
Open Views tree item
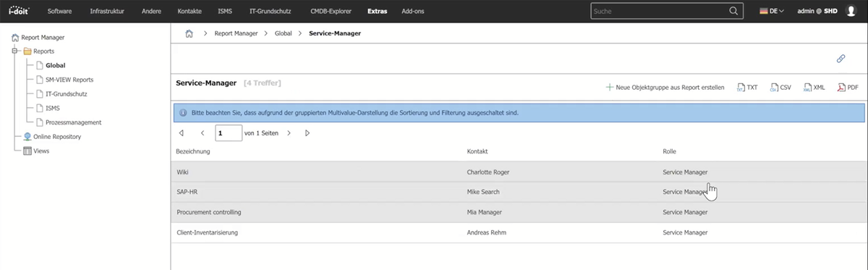tap(41, 151)
